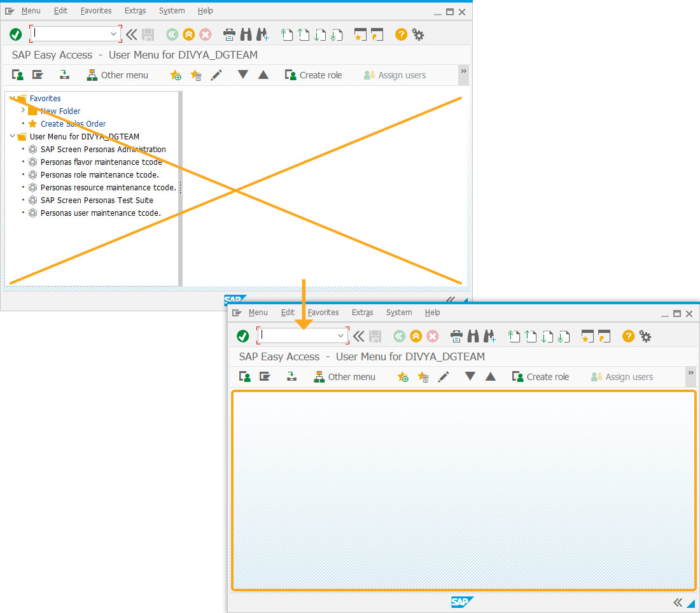Click Other menu button in lower window
Screen dimensions: 700x613
[345, 377]
